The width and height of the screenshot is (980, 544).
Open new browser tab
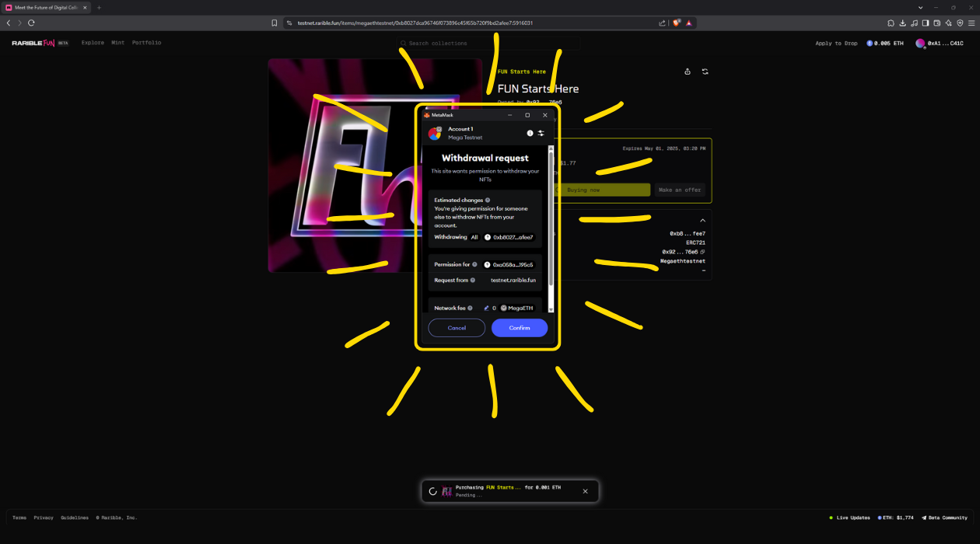(99, 7)
